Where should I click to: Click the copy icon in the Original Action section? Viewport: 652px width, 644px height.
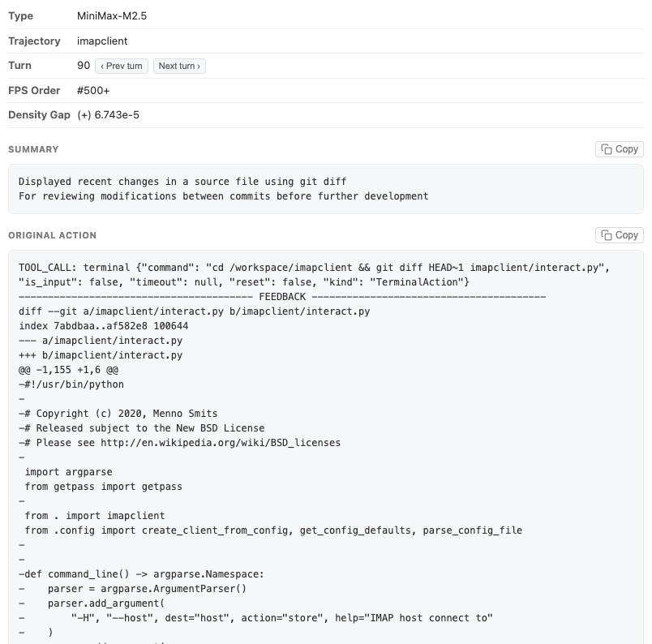[x=607, y=235]
